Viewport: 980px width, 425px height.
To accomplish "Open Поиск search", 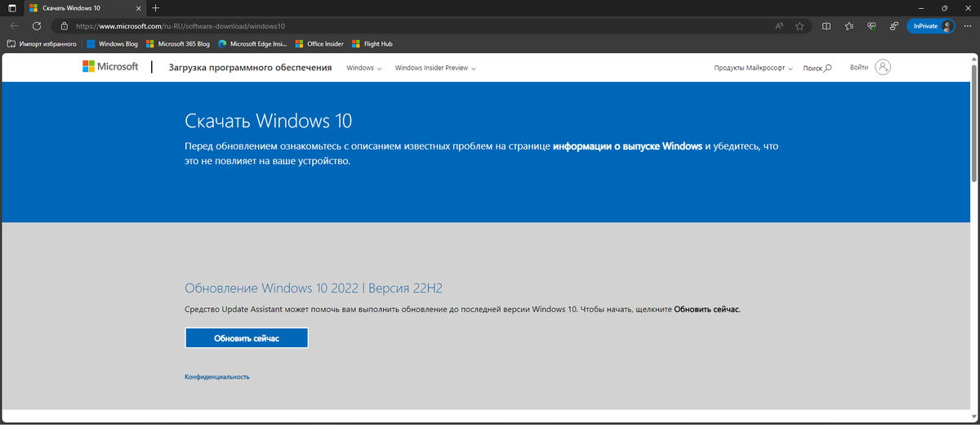I will (x=817, y=68).
